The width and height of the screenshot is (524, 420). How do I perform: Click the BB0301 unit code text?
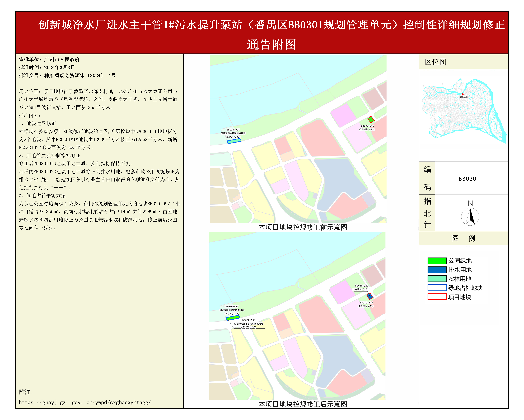pos(469,179)
